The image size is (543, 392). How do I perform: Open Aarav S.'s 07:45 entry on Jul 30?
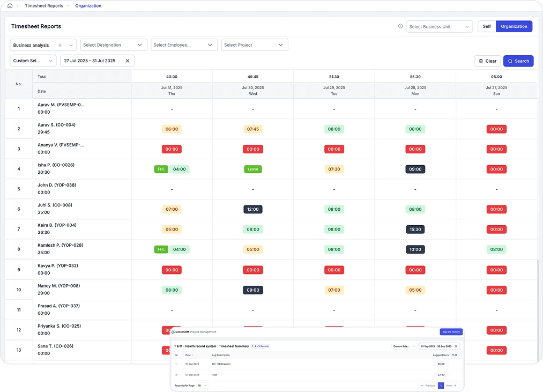[x=253, y=129]
